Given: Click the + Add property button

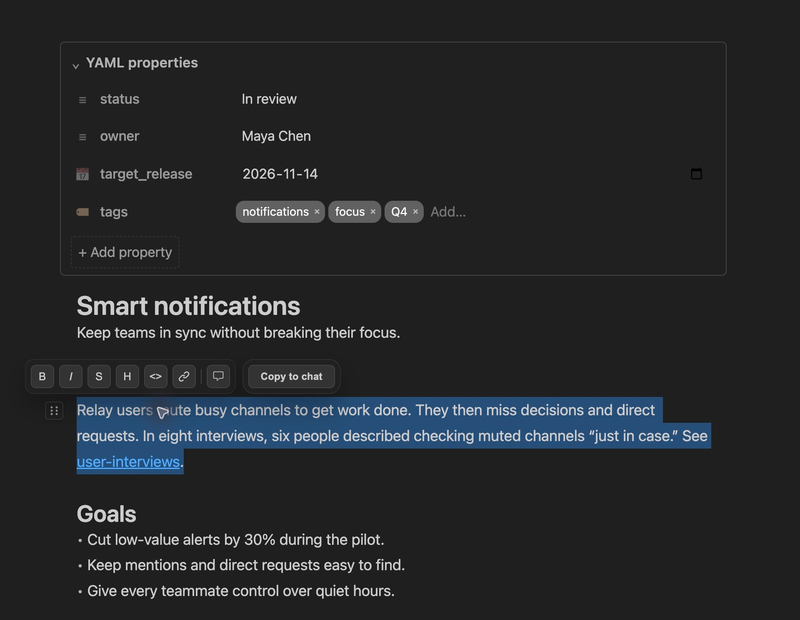Looking at the screenshot, I should point(125,252).
